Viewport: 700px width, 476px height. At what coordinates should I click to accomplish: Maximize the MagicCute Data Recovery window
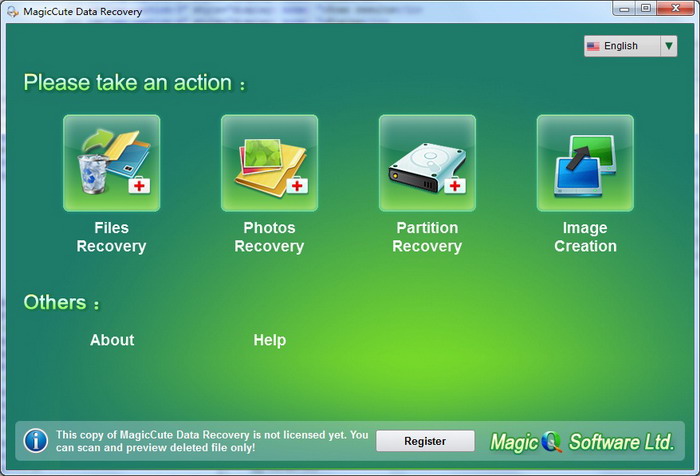pyautogui.click(x=646, y=8)
